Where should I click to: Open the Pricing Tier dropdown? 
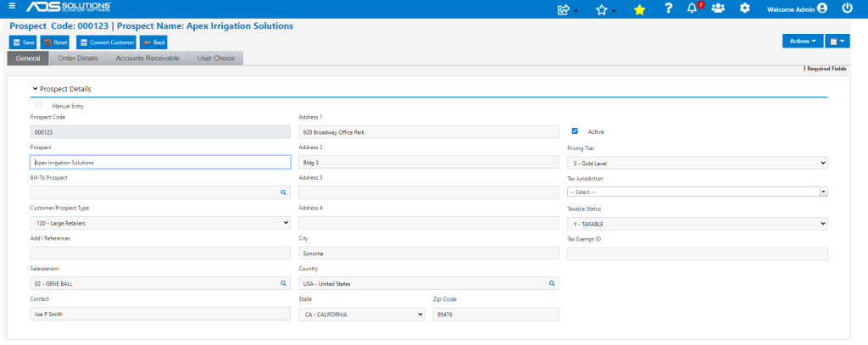698,163
